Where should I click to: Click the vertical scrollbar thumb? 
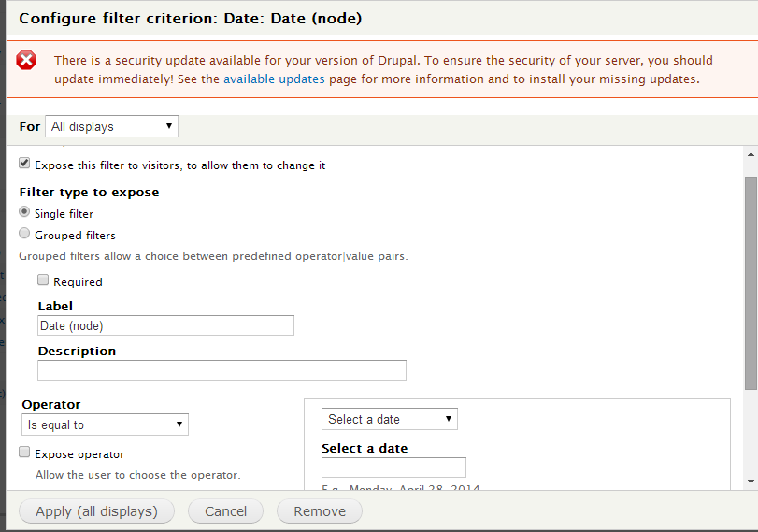[x=751, y=283]
